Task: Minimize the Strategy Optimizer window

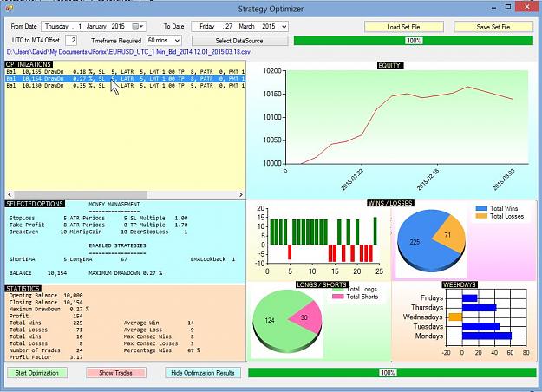Action: click(494, 7)
